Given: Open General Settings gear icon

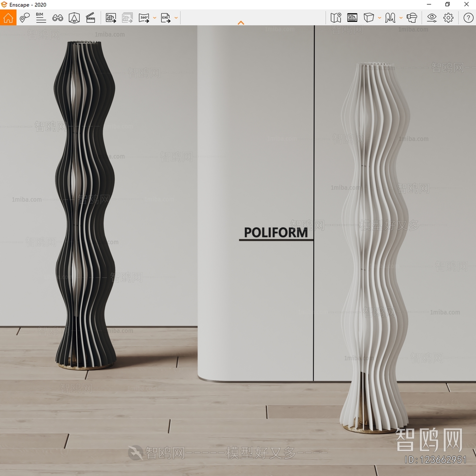Looking at the screenshot, I should coord(448,18).
